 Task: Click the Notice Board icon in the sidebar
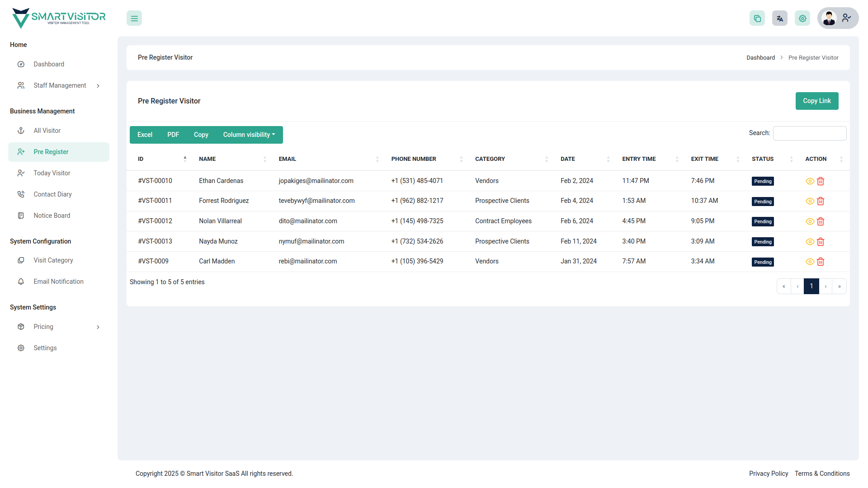tap(21, 215)
